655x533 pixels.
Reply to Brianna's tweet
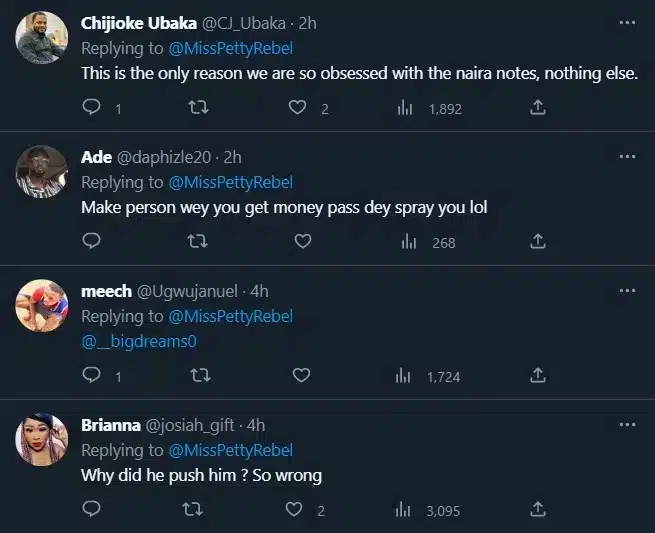click(x=92, y=509)
